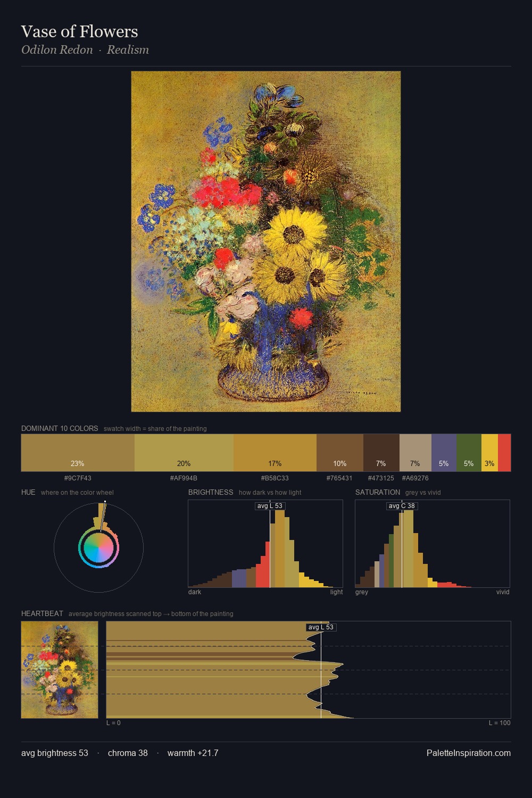Click the "vivid" axis label
The width and height of the screenshot is (532, 798).
[x=503, y=592]
